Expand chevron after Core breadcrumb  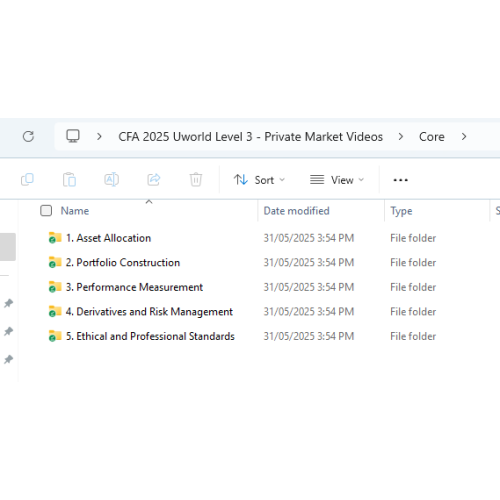(464, 136)
